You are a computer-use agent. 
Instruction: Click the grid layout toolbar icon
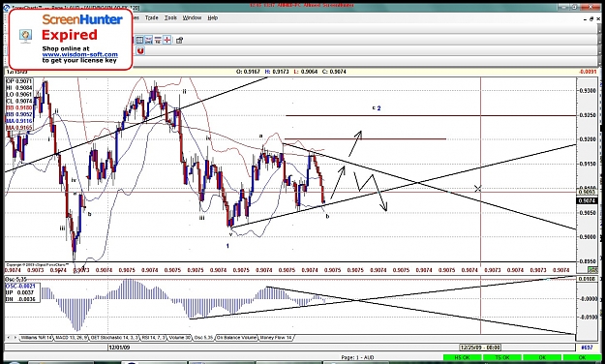pyautogui.click(x=139, y=40)
